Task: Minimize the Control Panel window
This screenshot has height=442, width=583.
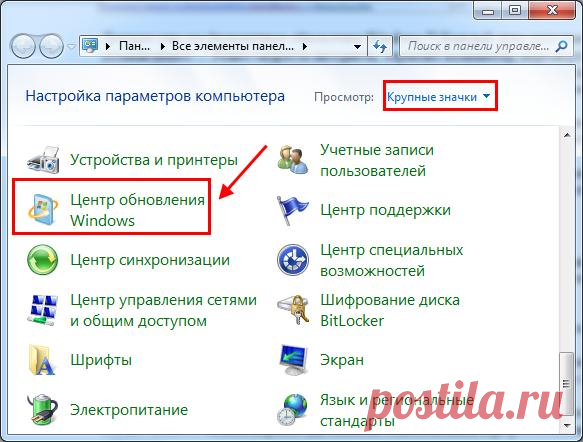Action: [488, 10]
